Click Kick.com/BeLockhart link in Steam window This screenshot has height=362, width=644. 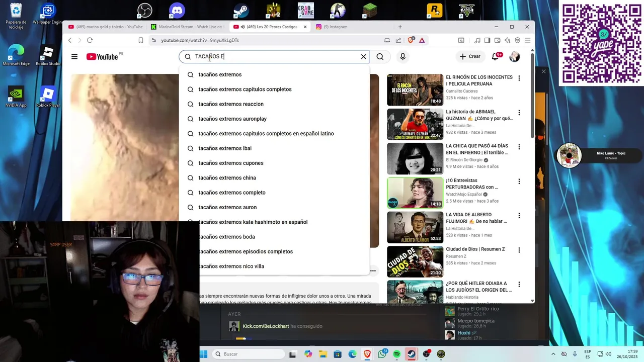click(x=266, y=326)
